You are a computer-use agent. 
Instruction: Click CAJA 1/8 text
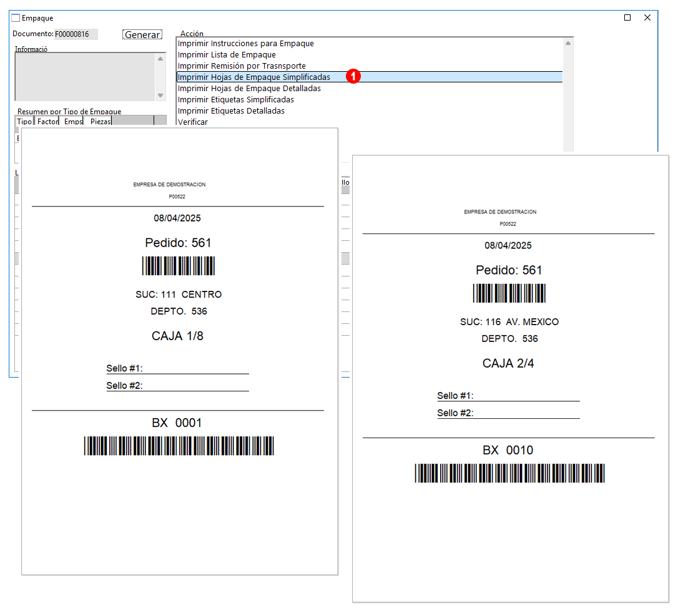pos(177,336)
